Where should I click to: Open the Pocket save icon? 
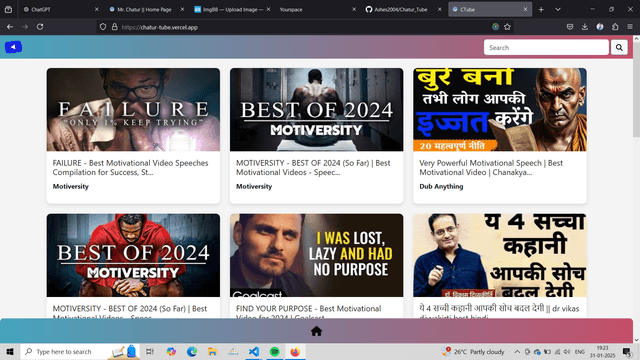[x=570, y=27]
